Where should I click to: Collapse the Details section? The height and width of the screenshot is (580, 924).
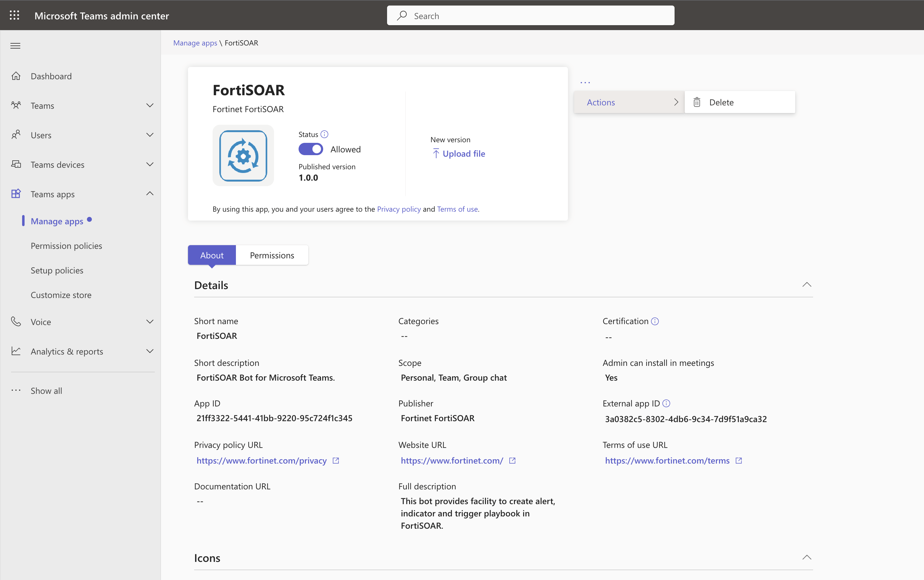(x=807, y=284)
